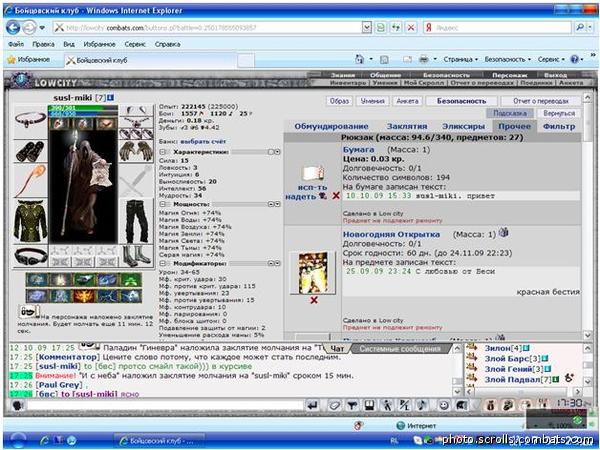
Task: Open the Безопасность IE command dropdown
Action: click(x=507, y=59)
